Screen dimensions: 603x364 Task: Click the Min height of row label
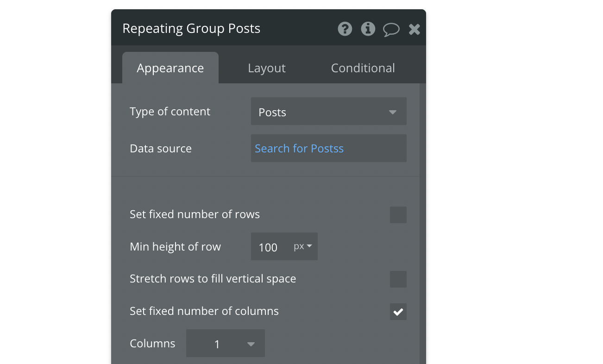[x=175, y=247]
